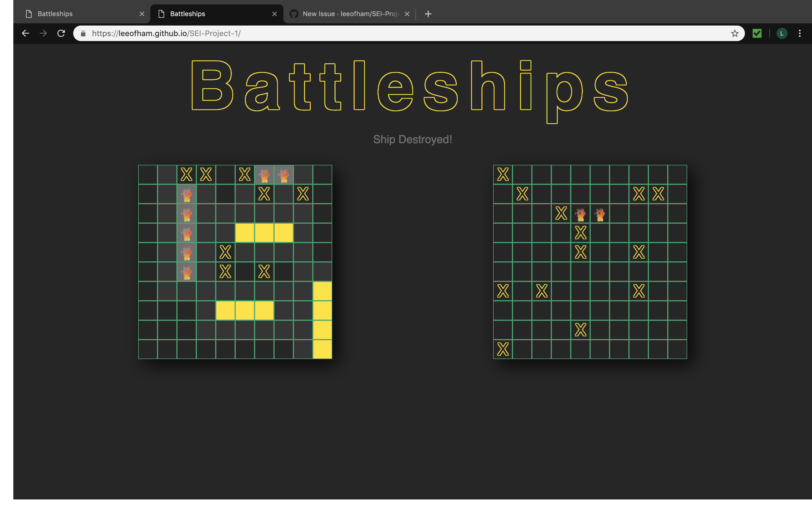Click bottom-right yellow ship cell on player grid

[x=322, y=349]
